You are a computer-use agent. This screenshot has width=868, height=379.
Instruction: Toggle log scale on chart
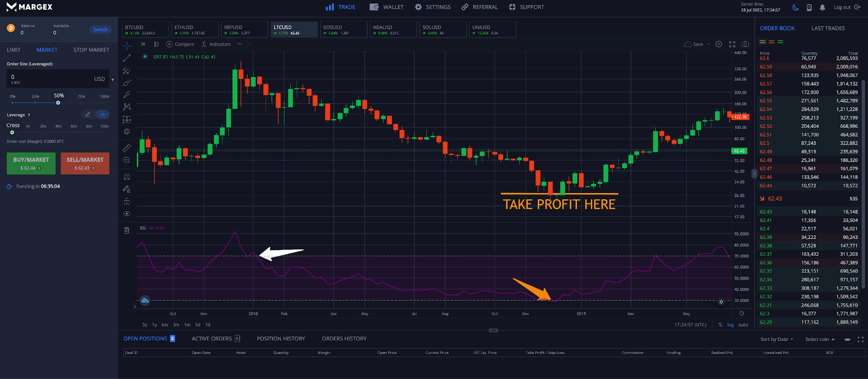pyautogui.click(x=730, y=325)
